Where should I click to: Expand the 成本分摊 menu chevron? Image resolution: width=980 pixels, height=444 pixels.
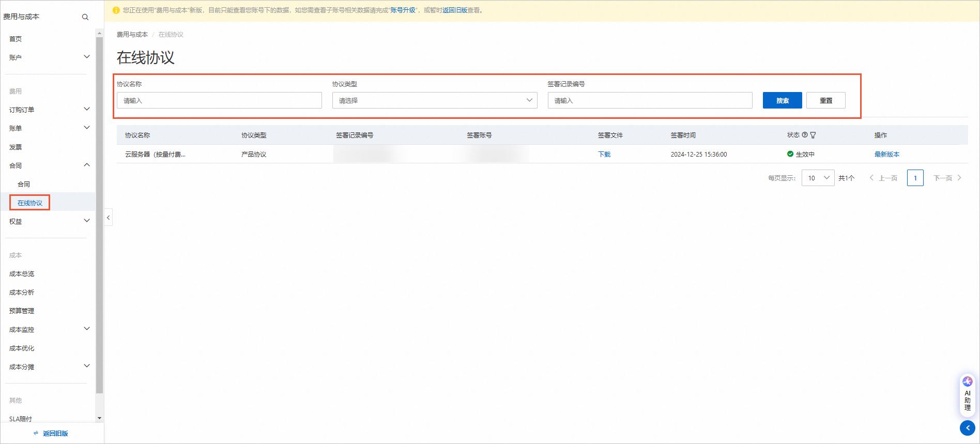87,366
